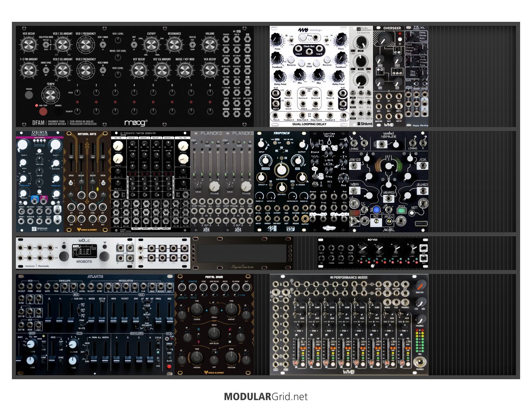Click the DFAM VCO Decay knob
Screen dimensions: 532x405
click(x=29, y=45)
